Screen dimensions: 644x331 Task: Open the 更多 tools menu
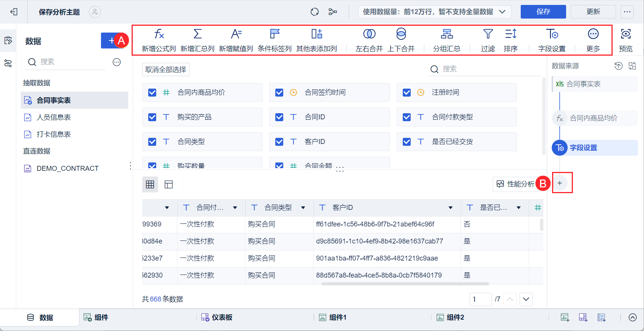[x=593, y=40]
